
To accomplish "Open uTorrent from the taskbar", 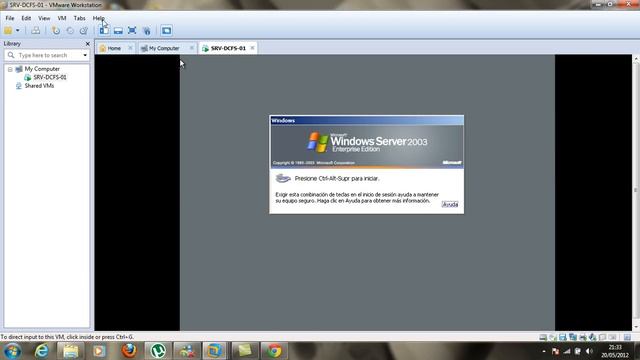I will tap(158, 351).
